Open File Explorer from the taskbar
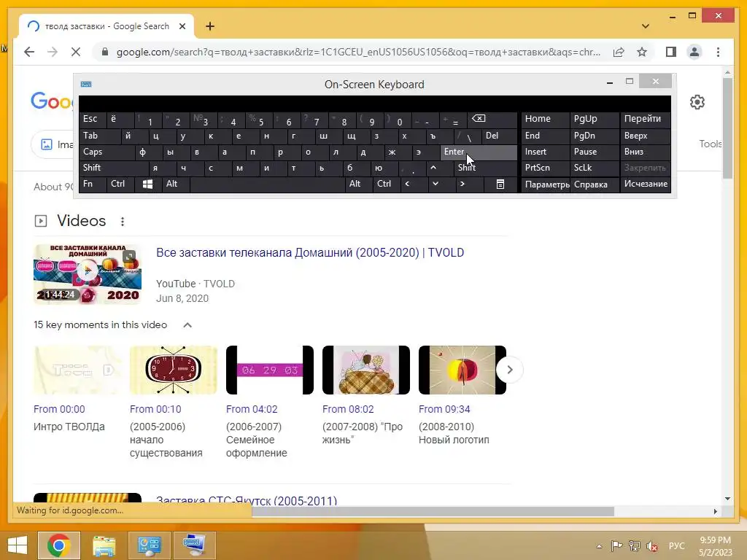Screen dimensions: 747x560 (104, 545)
